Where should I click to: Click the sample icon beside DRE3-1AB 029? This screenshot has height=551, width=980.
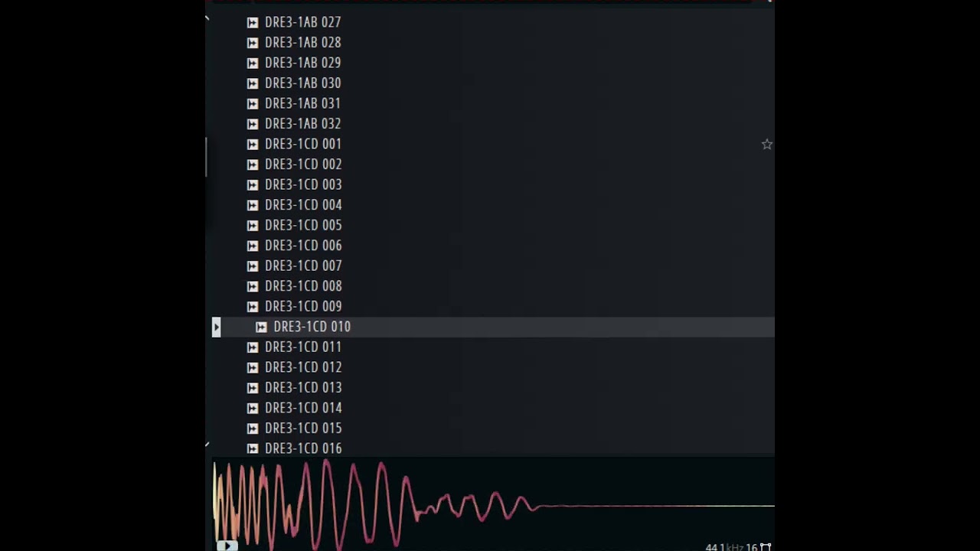click(253, 64)
